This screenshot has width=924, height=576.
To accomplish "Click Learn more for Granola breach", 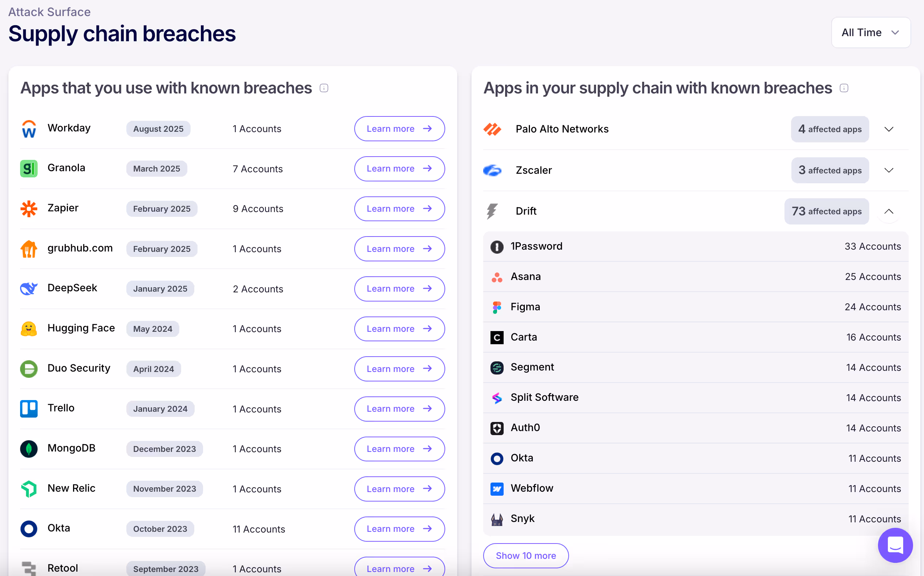I will (x=399, y=169).
